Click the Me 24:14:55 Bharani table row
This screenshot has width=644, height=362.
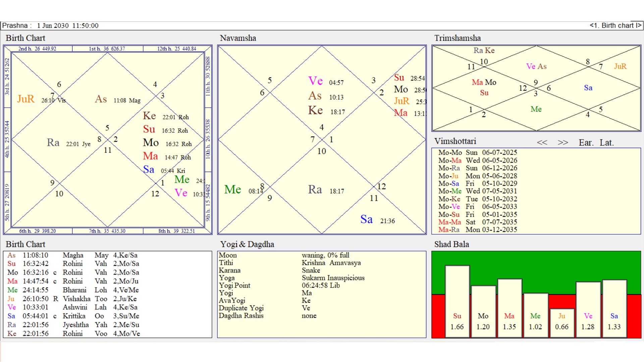(x=73, y=290)
